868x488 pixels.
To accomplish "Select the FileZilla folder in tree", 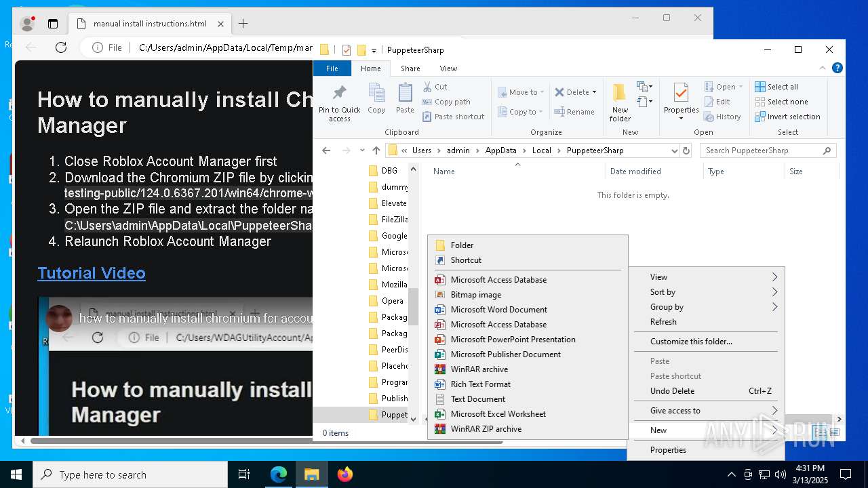I will pyautogui.click(x=388, y=220).
